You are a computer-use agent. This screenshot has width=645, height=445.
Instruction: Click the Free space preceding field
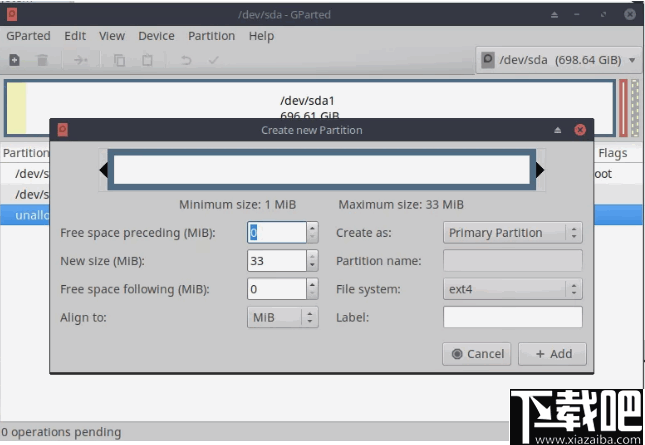(x=277, y=233)
